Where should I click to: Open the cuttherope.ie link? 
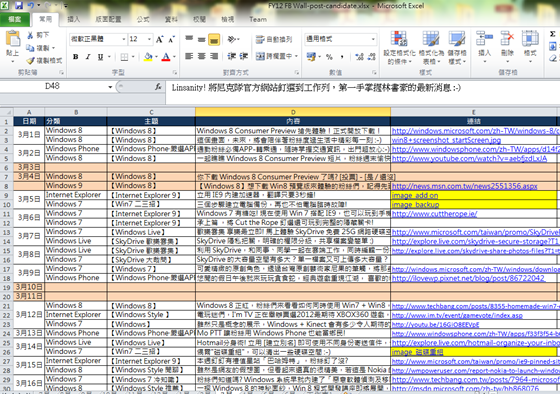pyautogui.click(x=434, y=214)
